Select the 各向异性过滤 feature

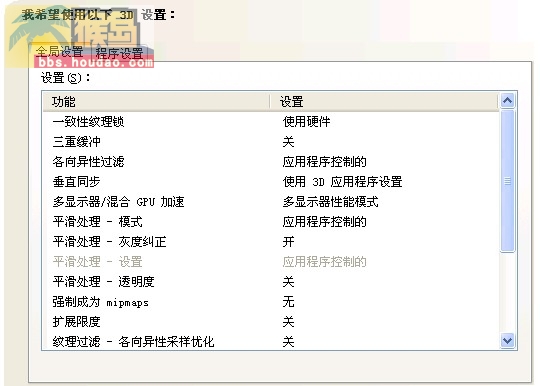[x=270, y=161]
